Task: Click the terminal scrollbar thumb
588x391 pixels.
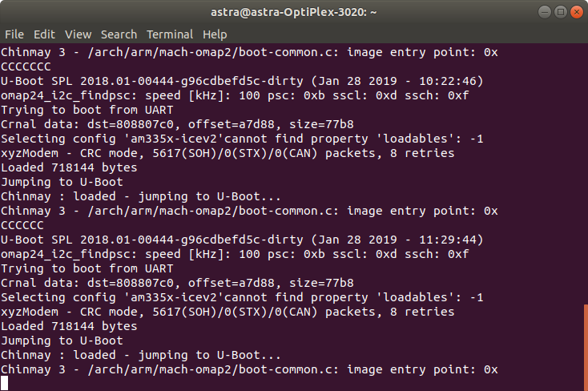Action: [586, 348]
